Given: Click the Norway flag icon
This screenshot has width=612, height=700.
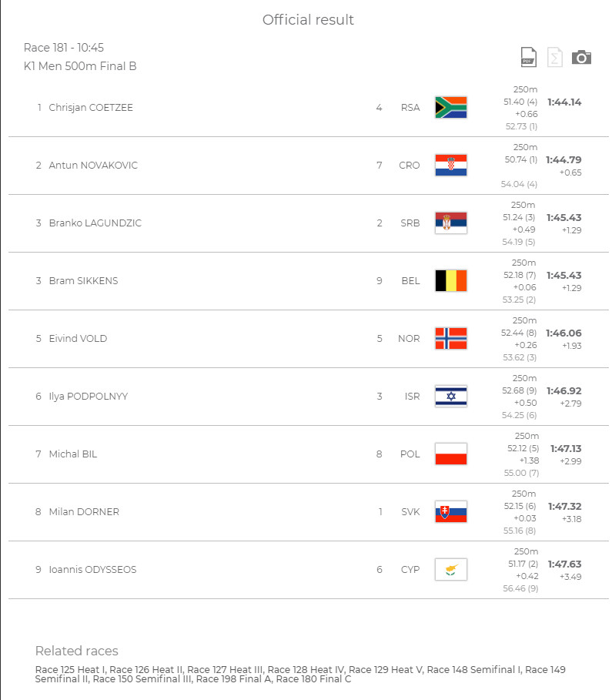Looking at the screenshot, I should pos(451,338).
